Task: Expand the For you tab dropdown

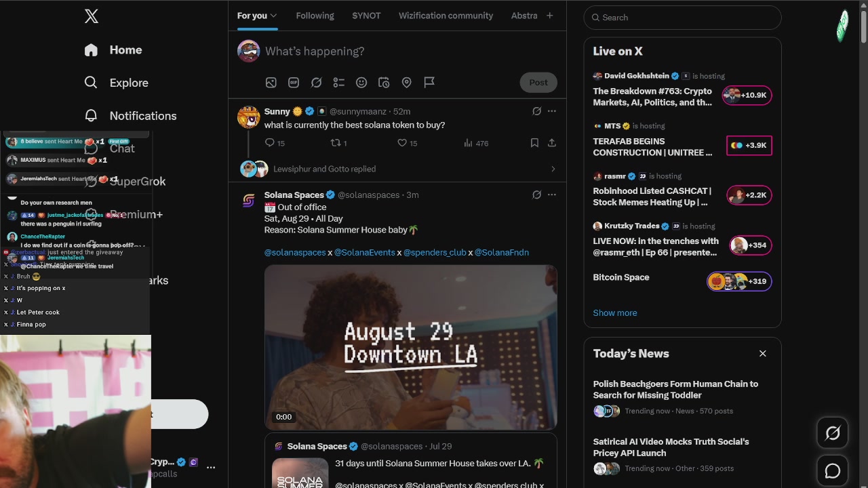Action: [x=273, y=16]
